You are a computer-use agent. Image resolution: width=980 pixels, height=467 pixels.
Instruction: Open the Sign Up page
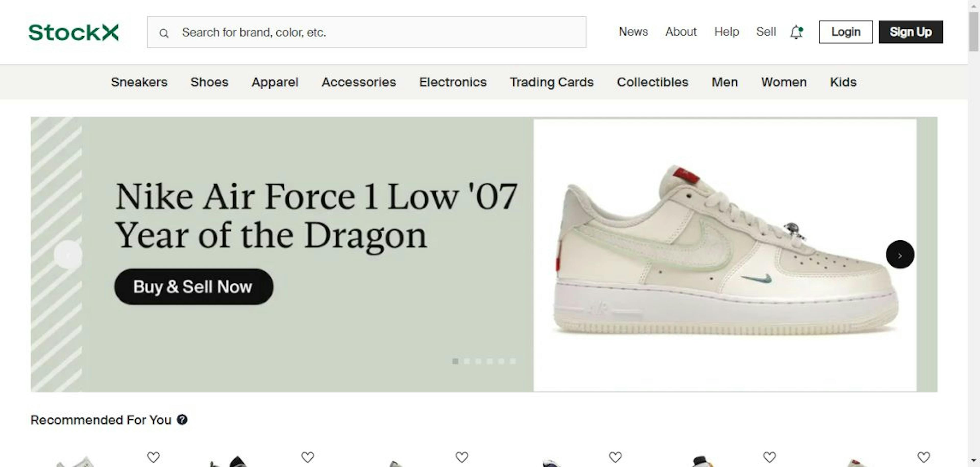pos(910,32)
